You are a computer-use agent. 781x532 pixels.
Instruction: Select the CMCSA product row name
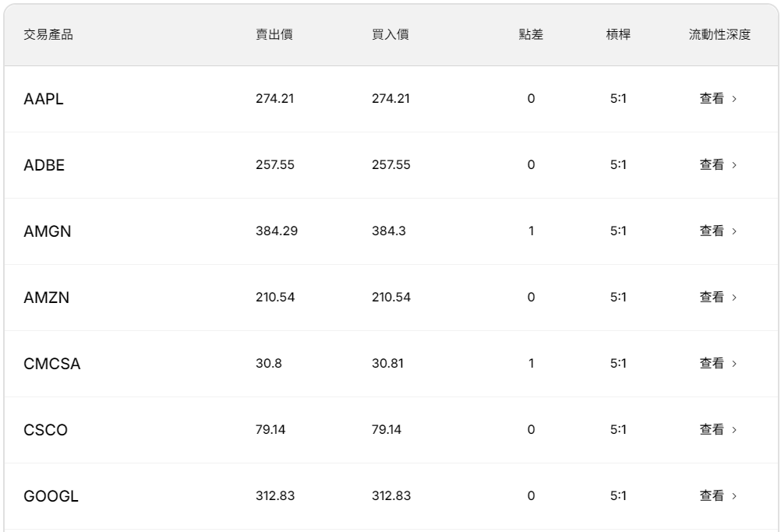click(52, 364)
